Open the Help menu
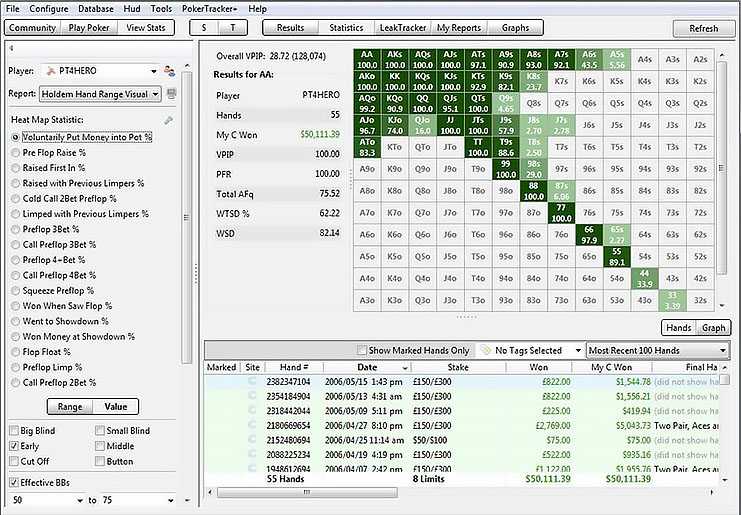The width and height of the screenshot is (741, 515). (258, 9)
